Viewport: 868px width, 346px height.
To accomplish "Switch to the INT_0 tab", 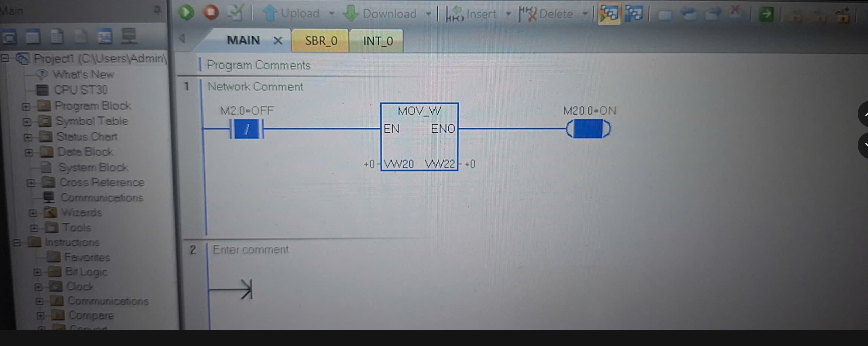I will coord(378,41).
